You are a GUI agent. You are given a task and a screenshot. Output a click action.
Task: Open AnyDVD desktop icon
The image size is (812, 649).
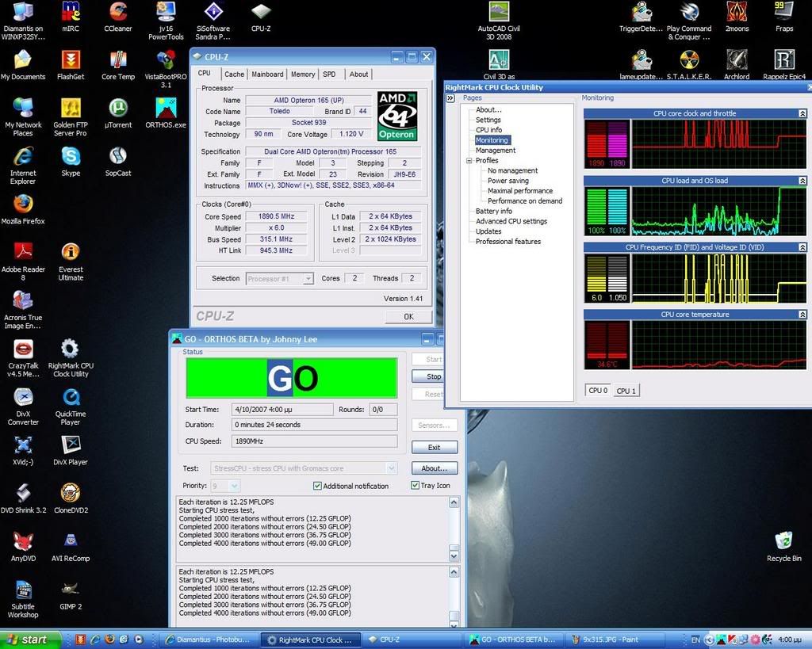pos(23,546)
